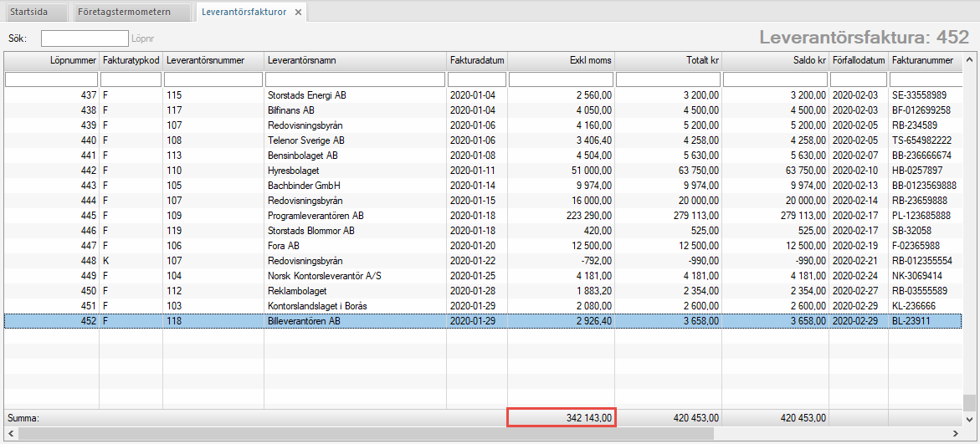Focus the filter box under Leverantörsnummer

click(213, 79)
